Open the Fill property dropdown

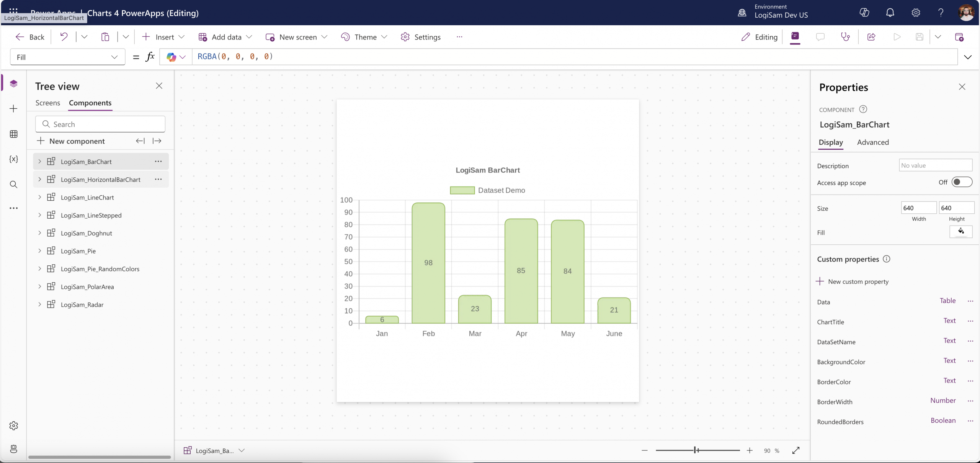point(68,57)
